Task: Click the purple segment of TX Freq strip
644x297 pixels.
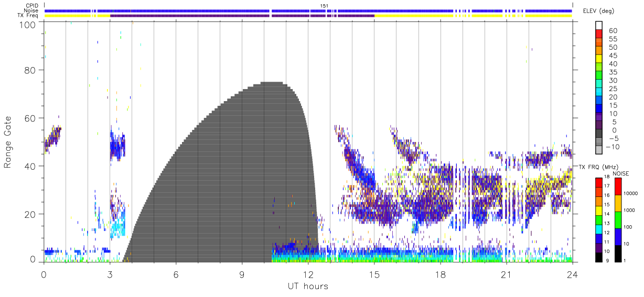Action: (242, 16)
